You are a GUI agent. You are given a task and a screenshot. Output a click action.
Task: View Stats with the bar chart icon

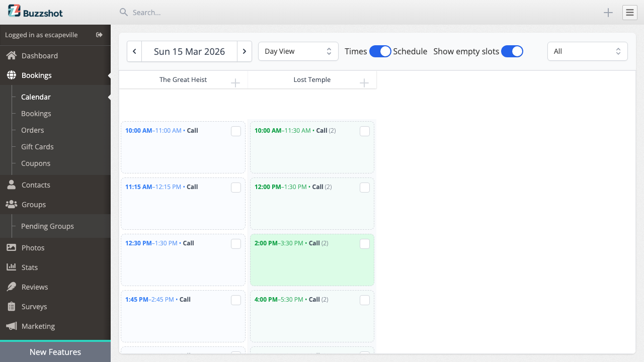11,267
